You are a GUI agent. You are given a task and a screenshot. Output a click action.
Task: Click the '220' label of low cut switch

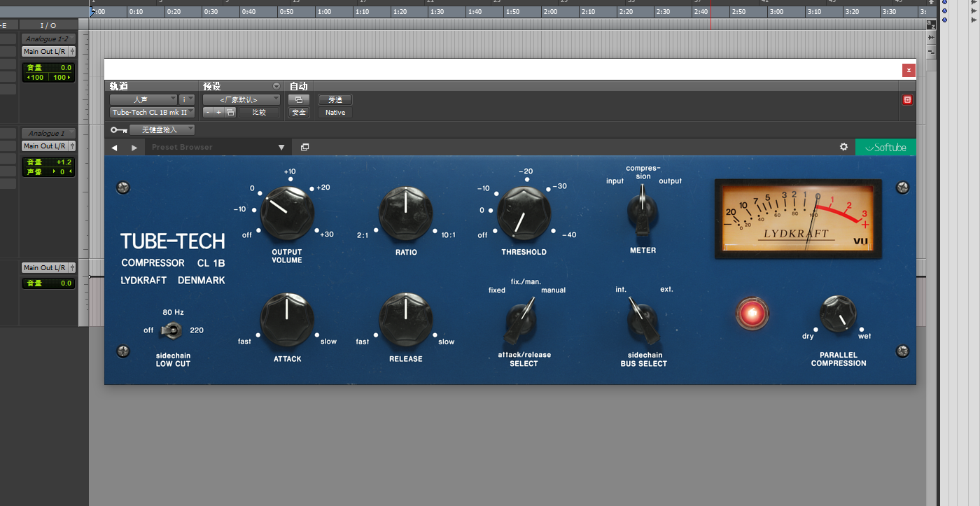point(197,330)
